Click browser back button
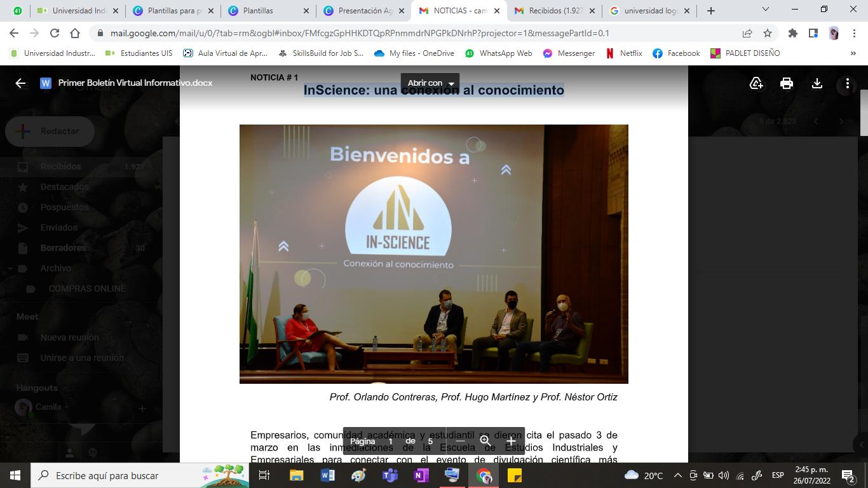Screen dimensions: 868x488 click(14, 33)
